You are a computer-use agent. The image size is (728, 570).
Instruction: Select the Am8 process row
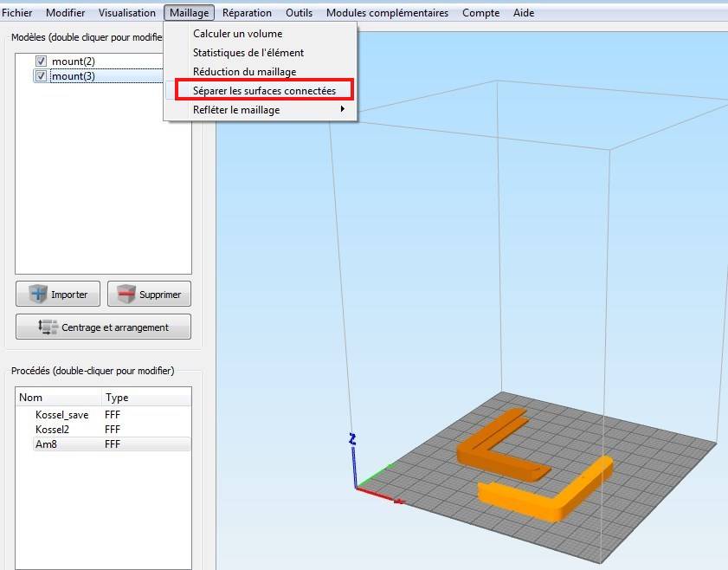[47, 444]
